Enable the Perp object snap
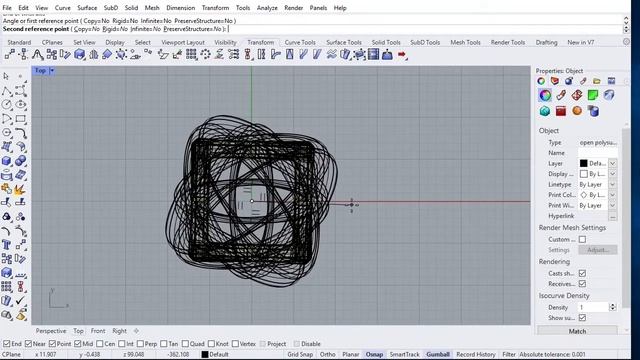Image resolution: width=640 pixels, height=360 pixels. click(140, 344)
